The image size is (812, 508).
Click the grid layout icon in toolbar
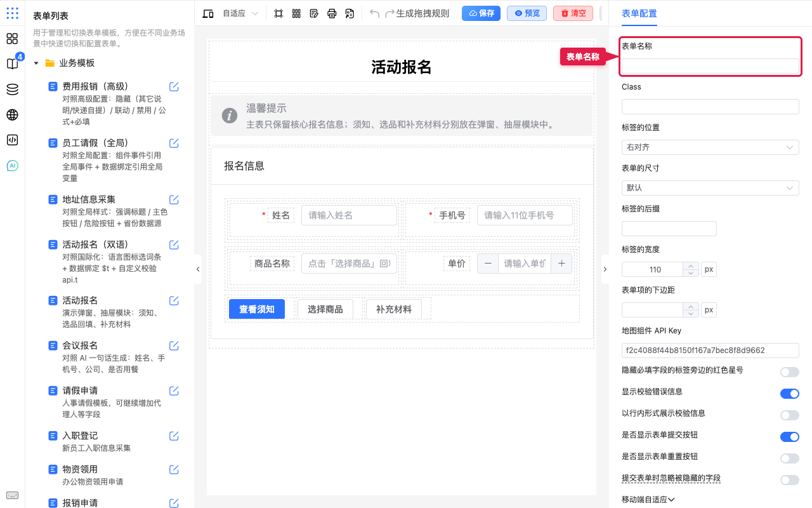(296, 13)
